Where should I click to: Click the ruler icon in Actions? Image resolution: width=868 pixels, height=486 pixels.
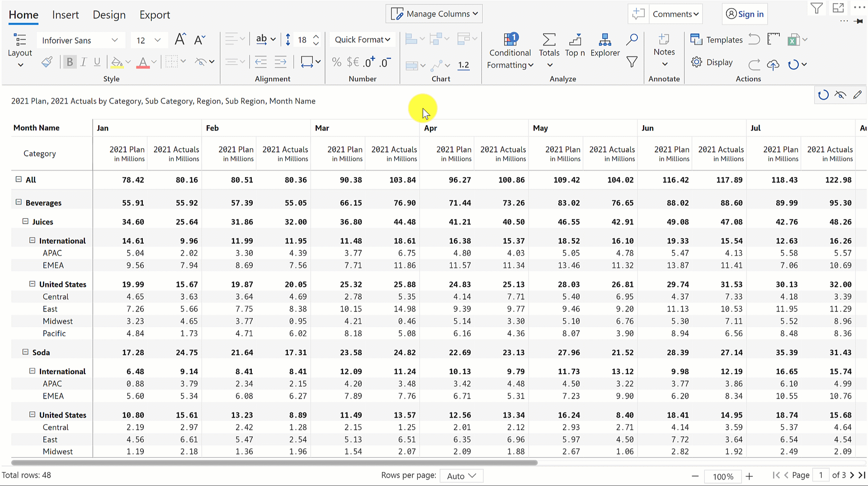pyautogui.click(x=774, y=39)
